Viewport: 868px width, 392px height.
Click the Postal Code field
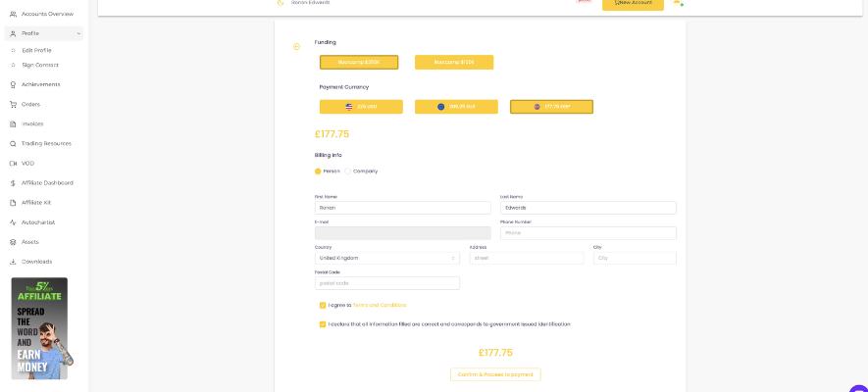click(387, 283)
